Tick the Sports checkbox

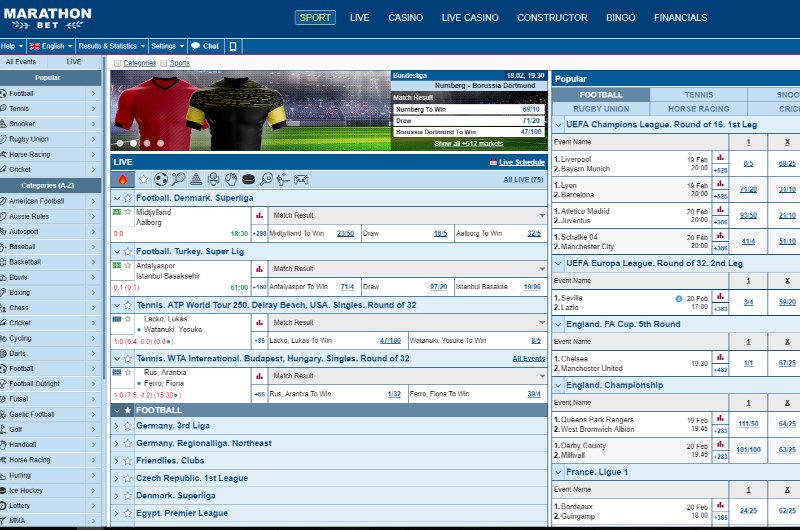pyautogui.click(x=164, y=63)
